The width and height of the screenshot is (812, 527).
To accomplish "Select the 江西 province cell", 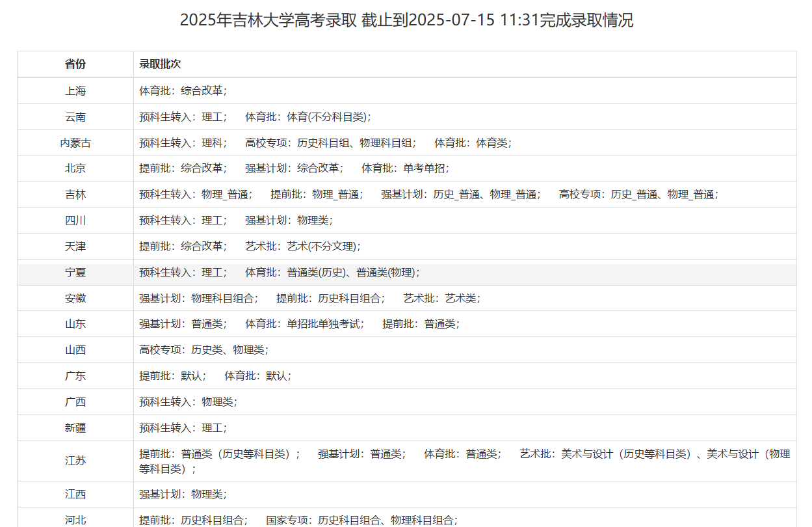I will pos(75,494).
